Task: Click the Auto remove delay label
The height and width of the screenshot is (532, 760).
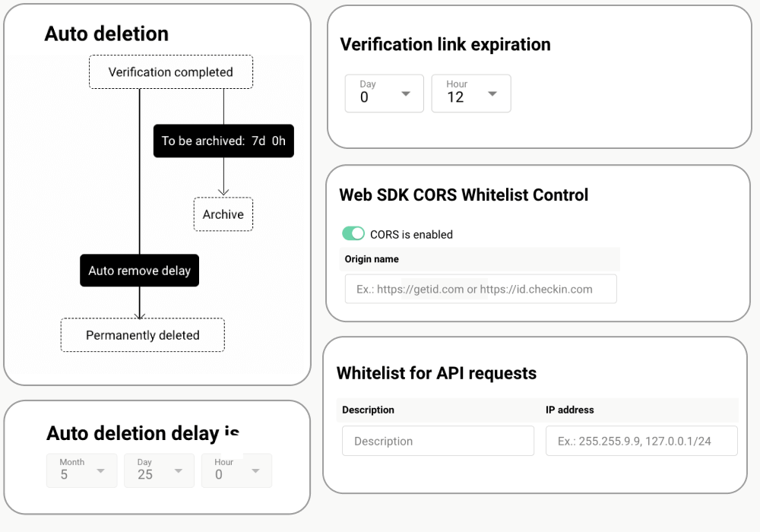Action: point(139,271)
